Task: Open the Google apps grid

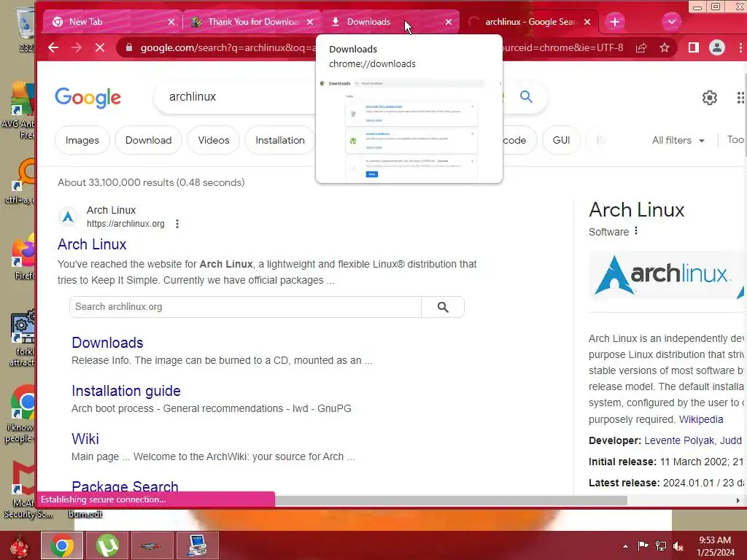Action: tap(740, 98)
